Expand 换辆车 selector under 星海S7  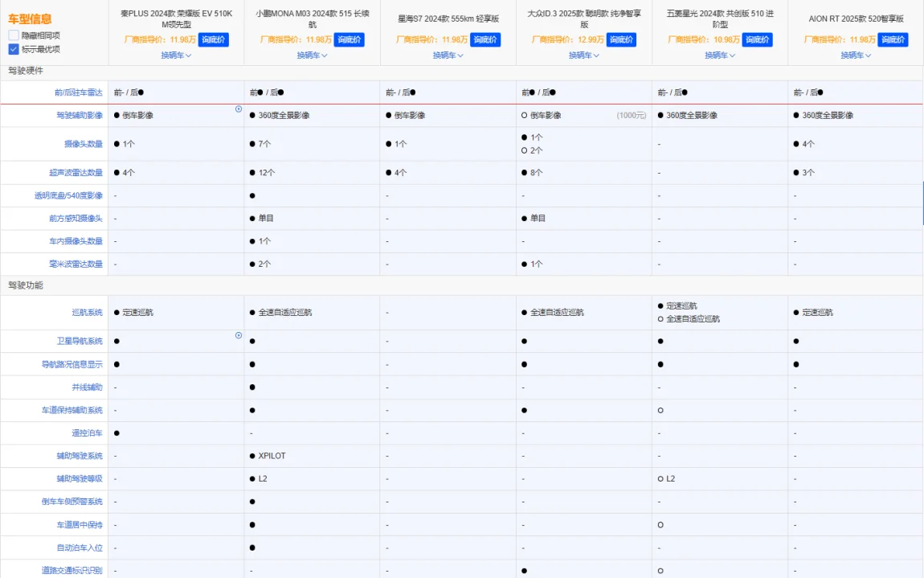pyautogui.click(x=448, y=55)
